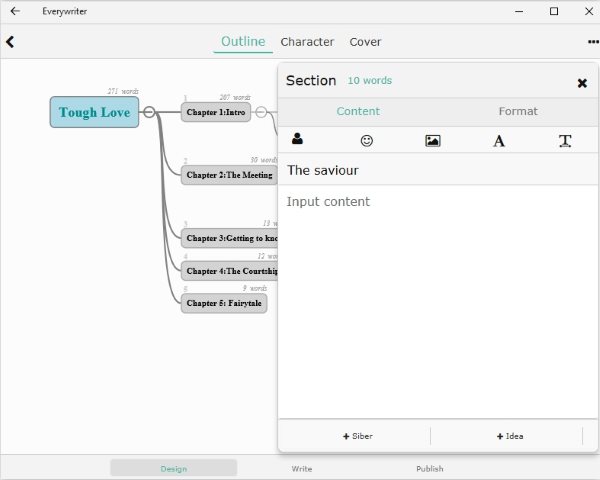Select the Format tab in Section panel
This screenshot has width=600, height=480.
click(518, 111)
